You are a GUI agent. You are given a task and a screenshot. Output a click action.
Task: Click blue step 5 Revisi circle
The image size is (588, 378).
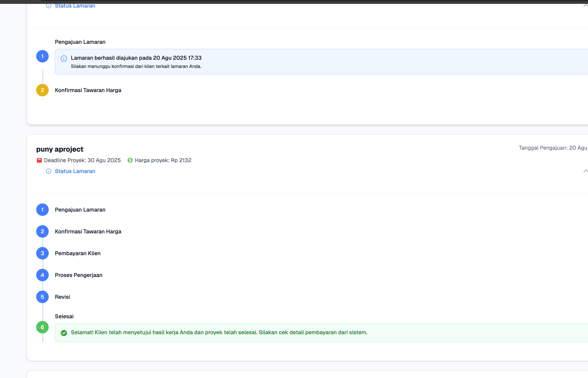pyautogui.click(x=42, y=297)
